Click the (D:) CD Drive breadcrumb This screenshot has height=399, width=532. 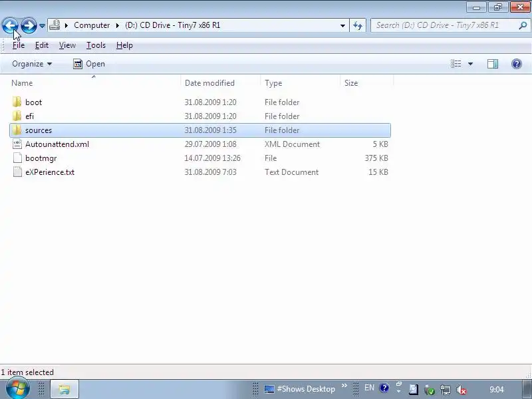(172, 25)
